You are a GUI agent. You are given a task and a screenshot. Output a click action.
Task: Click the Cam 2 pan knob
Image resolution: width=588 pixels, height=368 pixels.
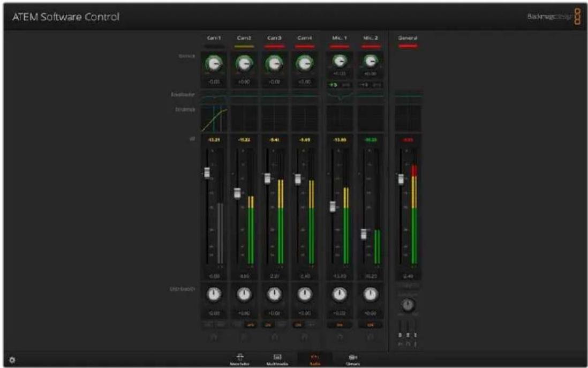[x=244, y=295]
